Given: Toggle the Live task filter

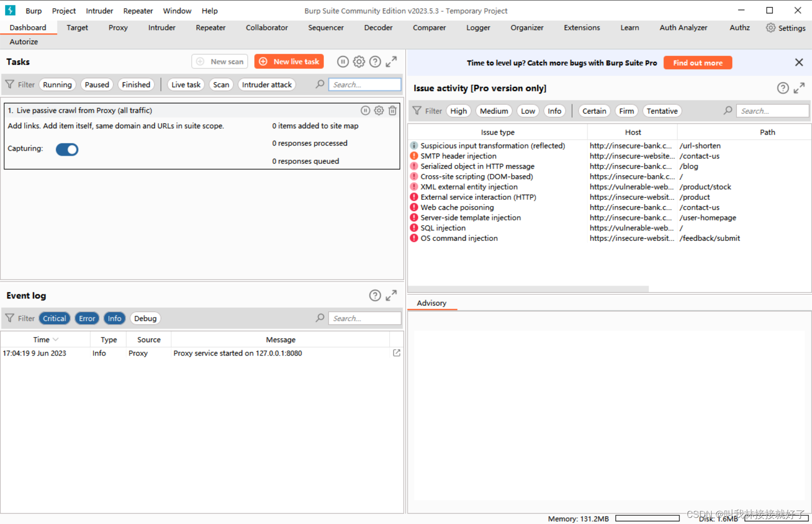Looking at the screenshot, I should [x=186, y=85].
